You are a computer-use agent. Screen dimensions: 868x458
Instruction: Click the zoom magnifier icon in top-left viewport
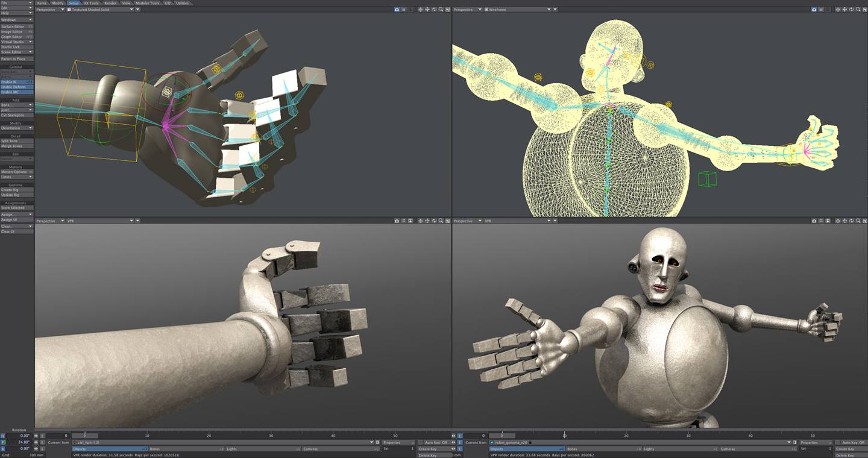[x=441, y=10]
